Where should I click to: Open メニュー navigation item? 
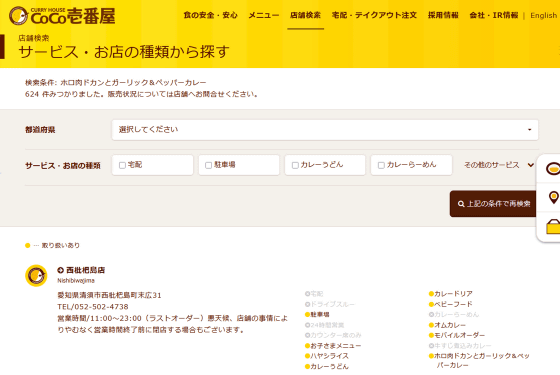[264, 15]
